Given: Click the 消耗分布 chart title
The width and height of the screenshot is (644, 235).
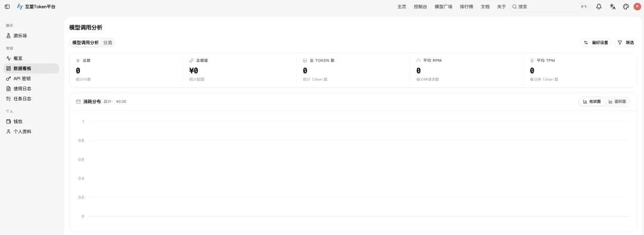Looking at the screenshot, I should pyautogui.click(x=92, y=101).
